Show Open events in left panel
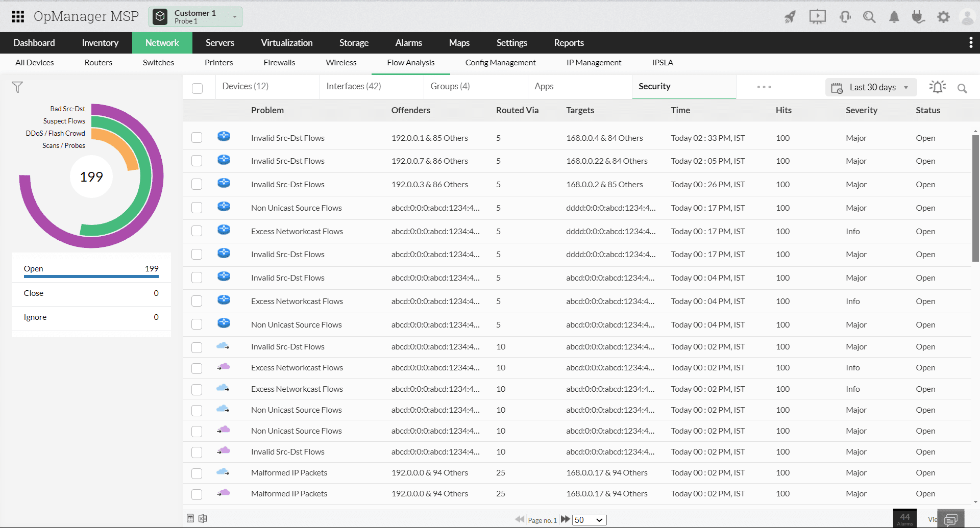This screenshot has width=980, height=528. point(91,269)
